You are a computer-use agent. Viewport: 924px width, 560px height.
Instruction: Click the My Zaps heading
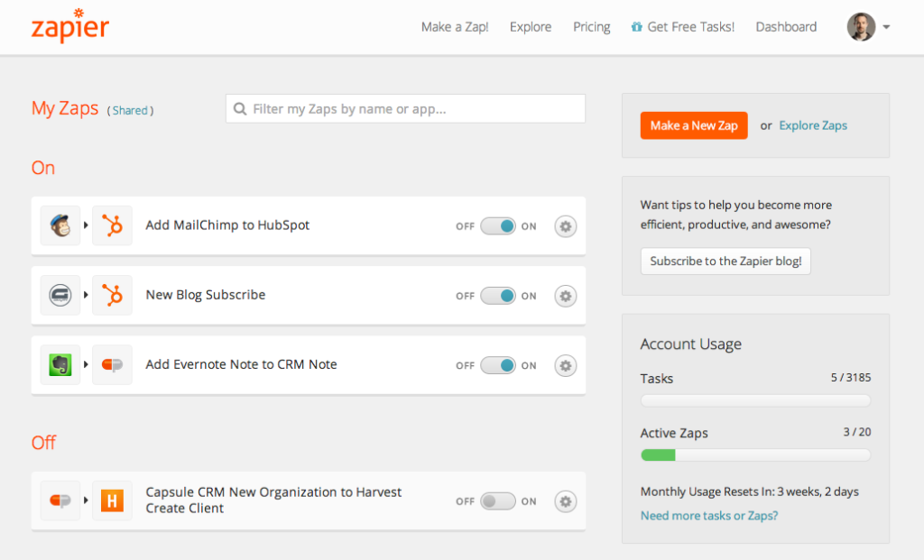click(x=65, y=108)
